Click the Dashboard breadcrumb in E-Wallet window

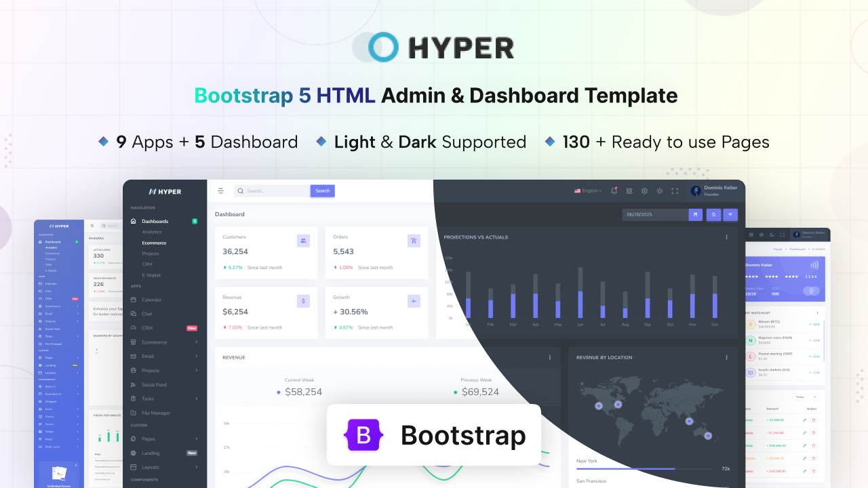(x=797, y=249)
